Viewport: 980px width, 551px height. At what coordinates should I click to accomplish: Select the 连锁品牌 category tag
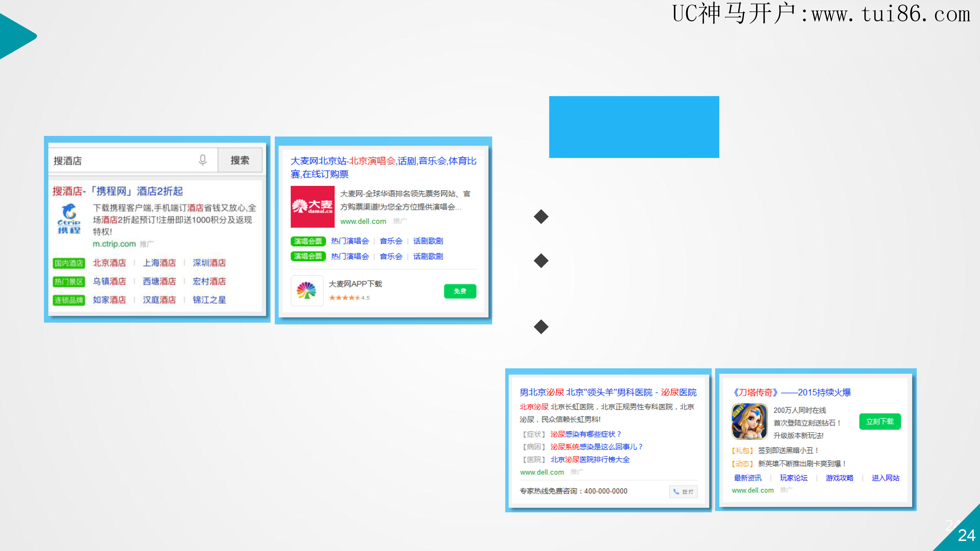[69, 300]
